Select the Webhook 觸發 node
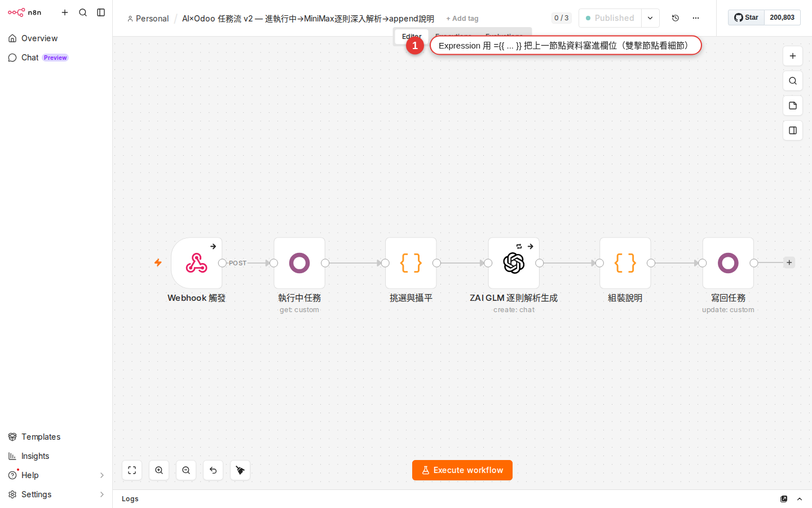 tap(196, 263)
